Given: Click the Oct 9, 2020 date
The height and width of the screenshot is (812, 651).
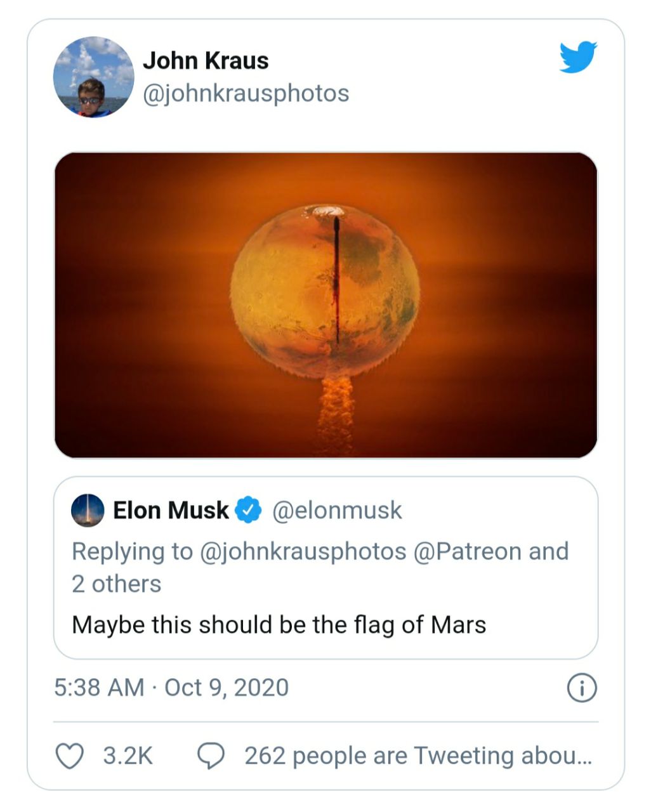Looking at the screenshot, I should 227,688.
